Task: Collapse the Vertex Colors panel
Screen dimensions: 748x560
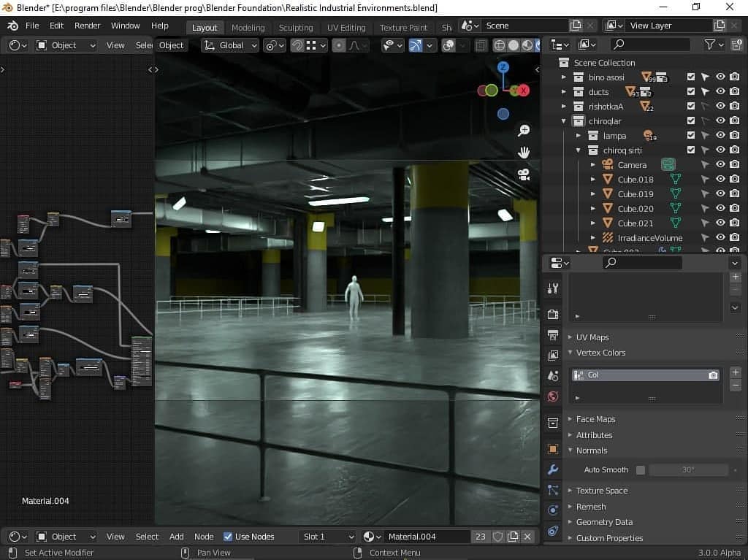Action: tap(600, 353)
